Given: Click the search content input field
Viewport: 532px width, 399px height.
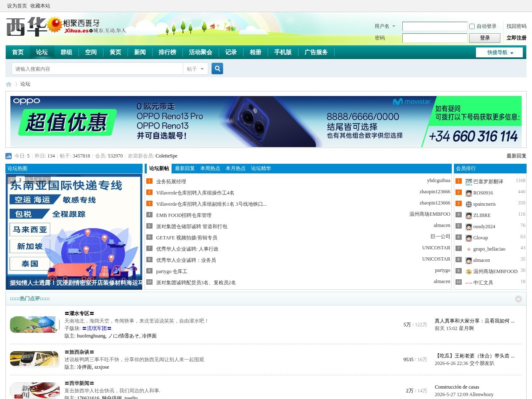Looking at the screenshot, I should coord(97,69).
